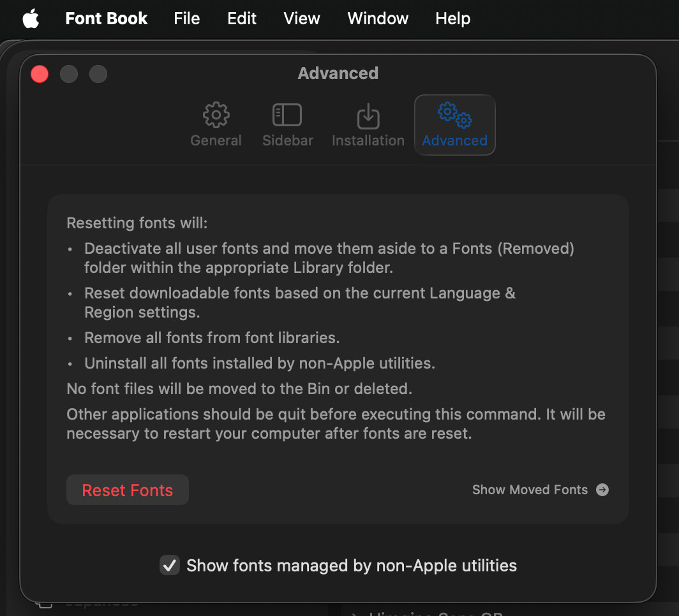Toggle the non-Apple utilities fonts checkbox
This screenshot has width=679, height=616.
tap(169, 565)
